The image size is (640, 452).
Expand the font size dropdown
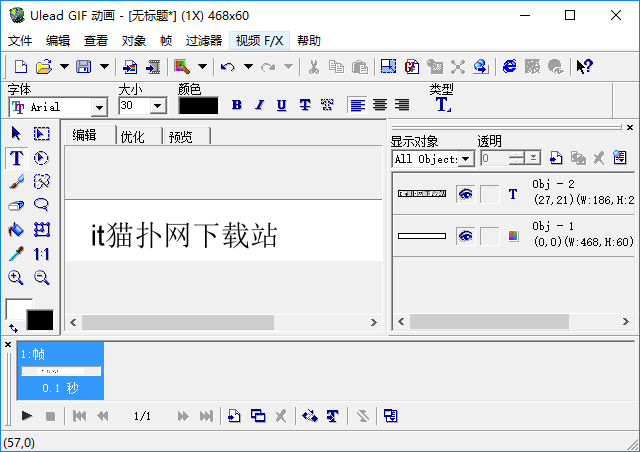click(x=158, y=107)
